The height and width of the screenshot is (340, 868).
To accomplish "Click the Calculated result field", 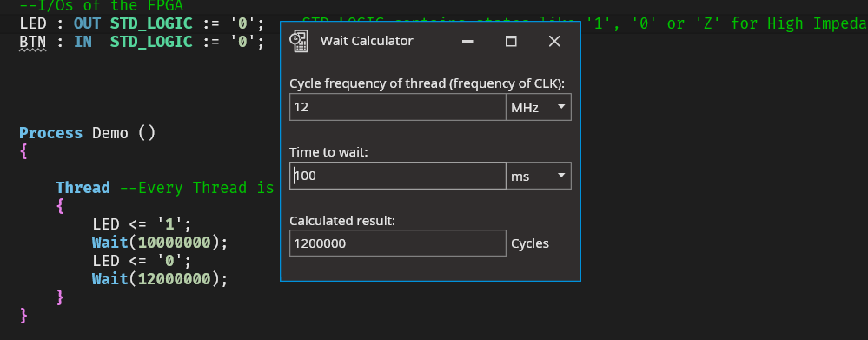I will 397,243.
